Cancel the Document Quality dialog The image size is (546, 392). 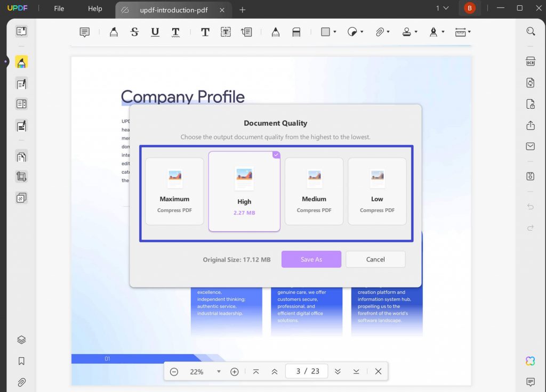375,259
